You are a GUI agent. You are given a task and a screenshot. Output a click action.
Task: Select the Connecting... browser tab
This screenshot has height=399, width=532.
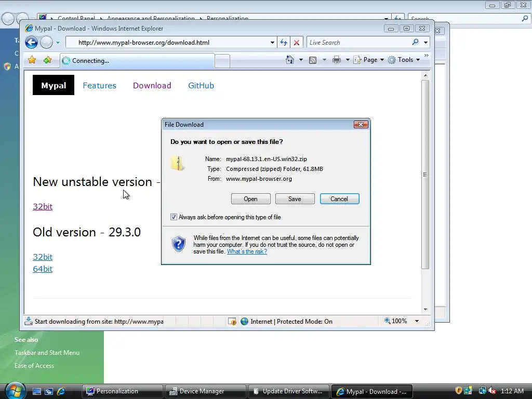(x=137, y=61)
